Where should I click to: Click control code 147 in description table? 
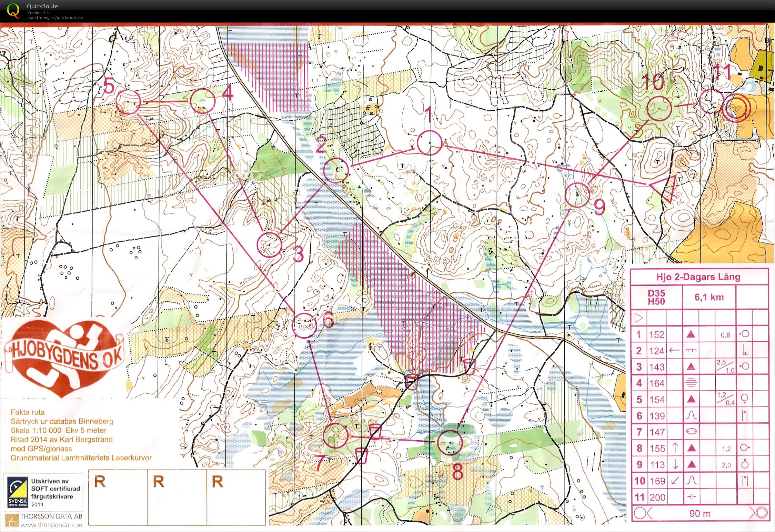coord(656,432)
